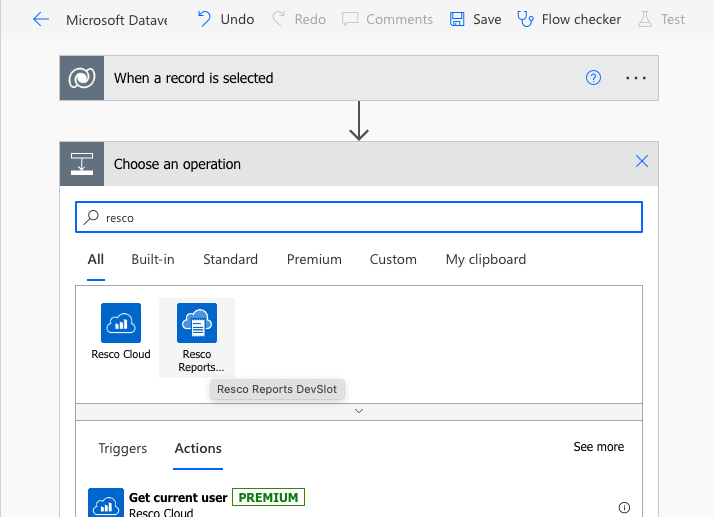Open the Comments pane
The width and height of the screenshot is (714, 517).
point(387,19)
